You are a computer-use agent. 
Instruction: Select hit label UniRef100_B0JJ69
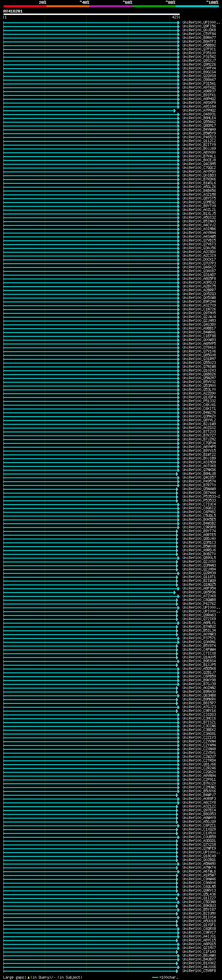tap(199, 149)
